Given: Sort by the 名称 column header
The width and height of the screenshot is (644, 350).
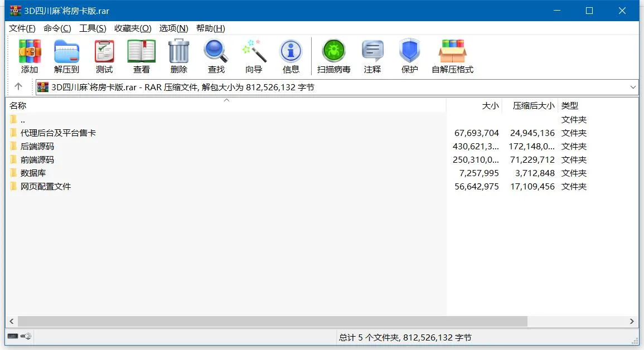Looking at the screenshot, I should click(x=18, y=105).
